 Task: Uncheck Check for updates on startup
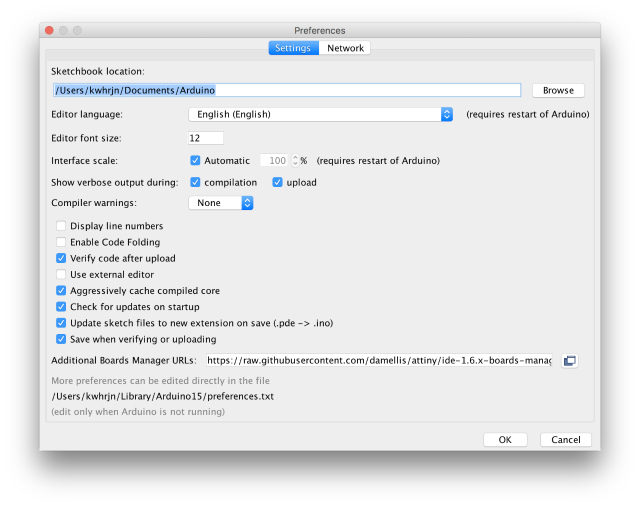tap(61, 307)
